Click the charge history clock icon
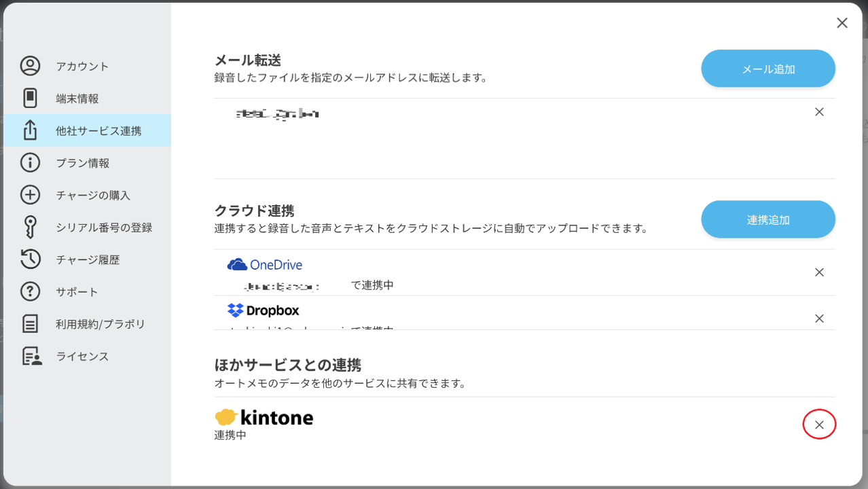This screenshot has width=868, height=489. [30, 259]
